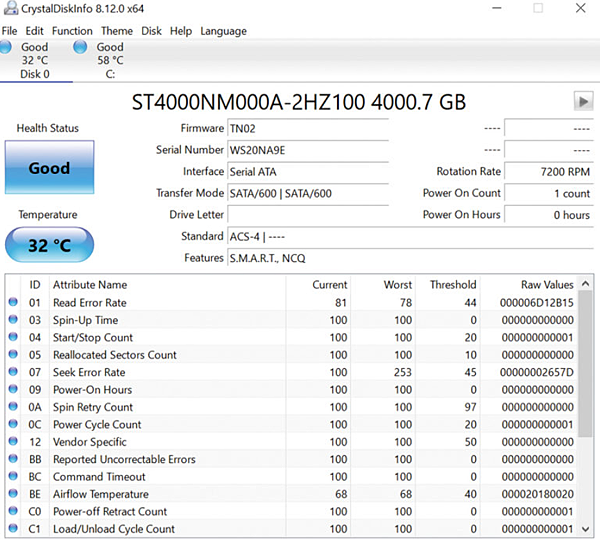Click the status dot for Vendor Specific
Image resolution: width=600 pixels, height=542 pixels.
point(13,441)
